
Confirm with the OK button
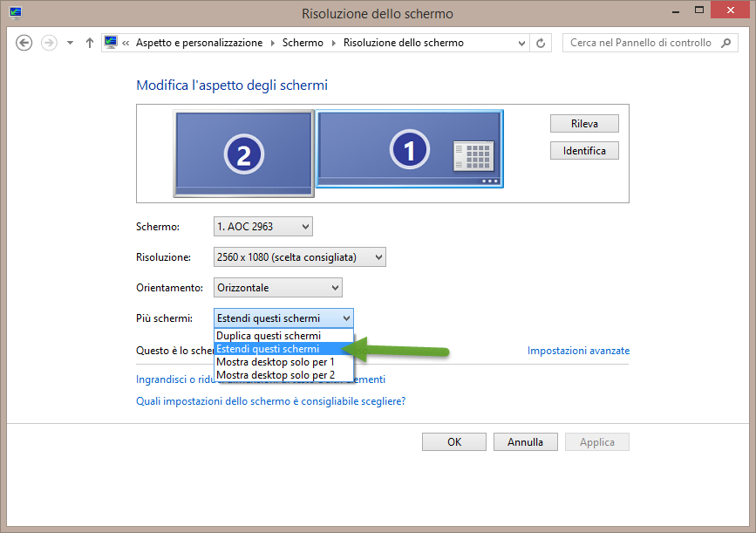click(454, 442)
